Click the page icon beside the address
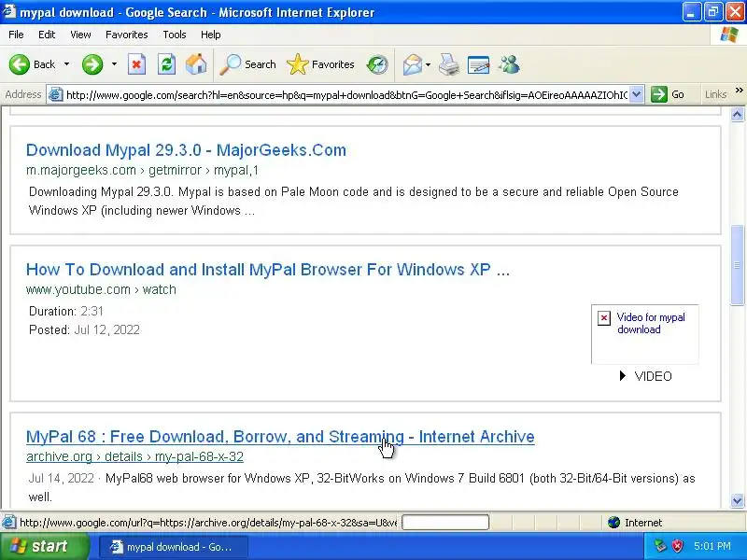747x560 pixels. coord(56,94)
